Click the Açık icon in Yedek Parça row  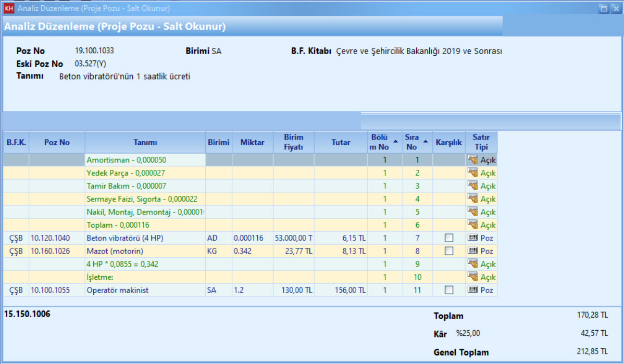473,173
